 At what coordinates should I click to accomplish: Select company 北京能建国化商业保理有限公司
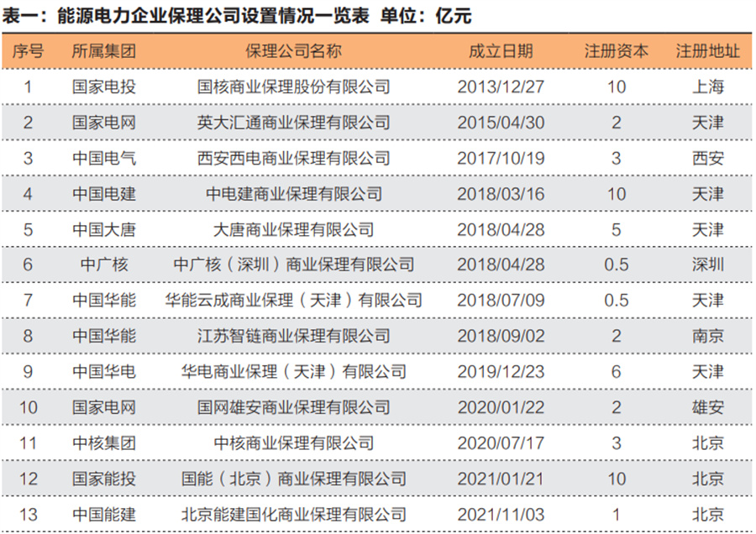pyautogui.click(x=293, y=514)
